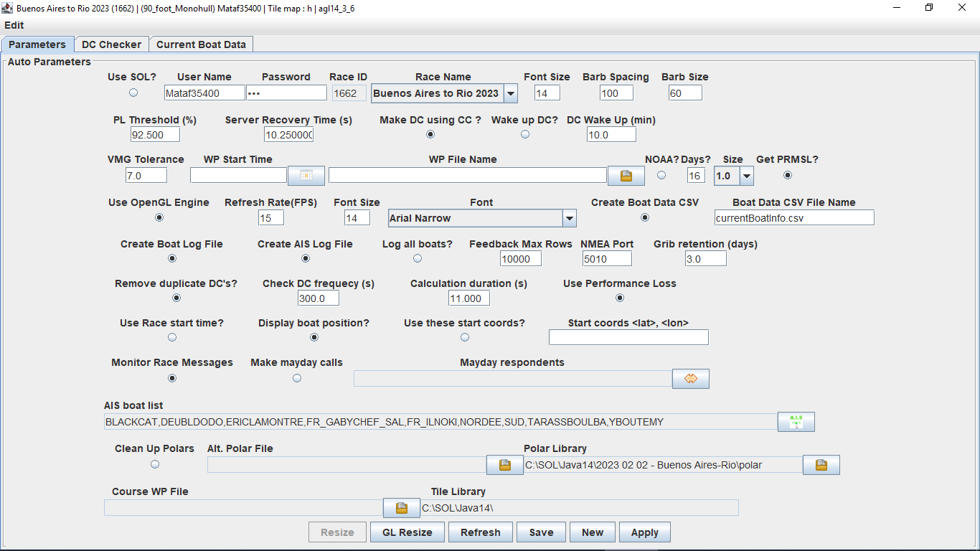Enable the Use SOL? radio button
This screenshot has height=551, width=980.
click(x=133, y=93)
